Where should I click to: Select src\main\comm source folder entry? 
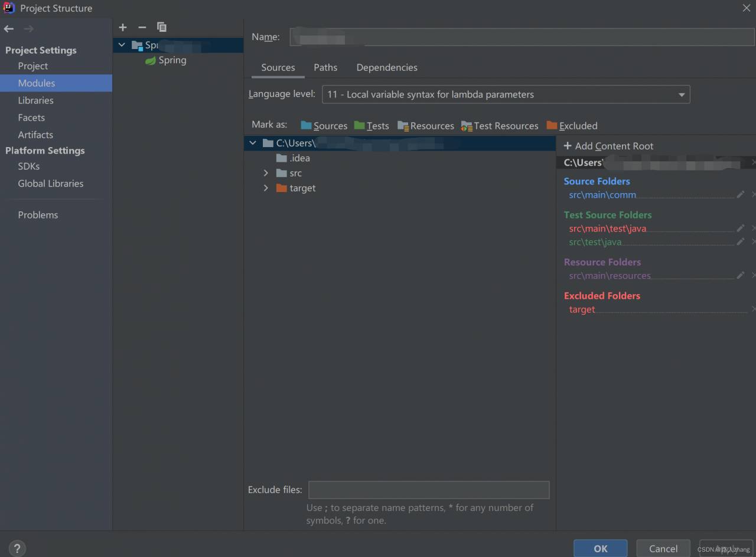coord(602,195)
